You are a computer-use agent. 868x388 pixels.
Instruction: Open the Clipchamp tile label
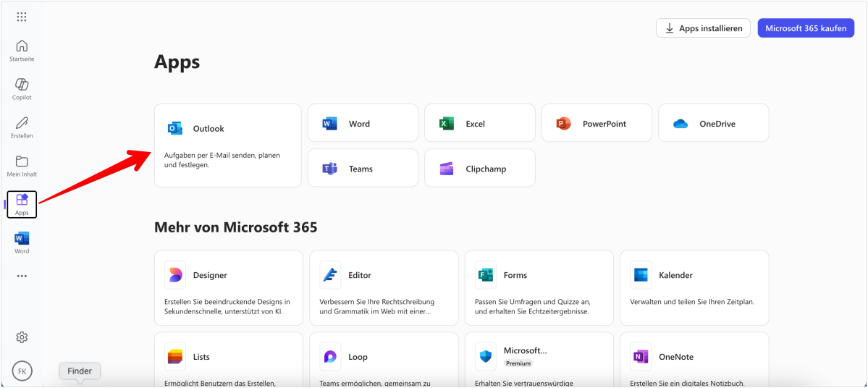pos(486,168)
